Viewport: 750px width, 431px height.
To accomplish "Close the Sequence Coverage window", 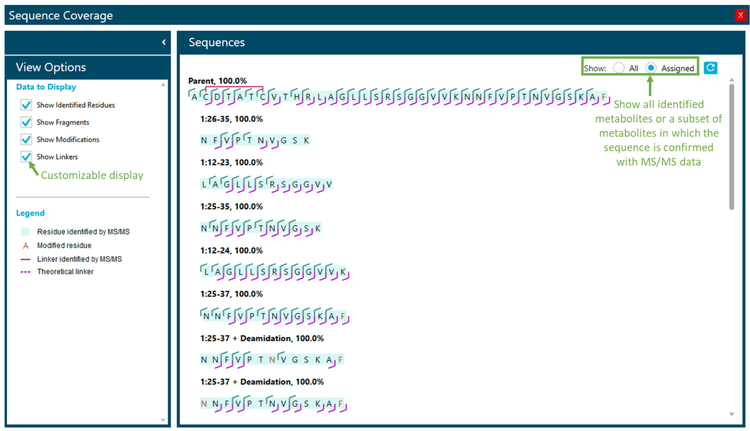I will click(x=740, y=15).
